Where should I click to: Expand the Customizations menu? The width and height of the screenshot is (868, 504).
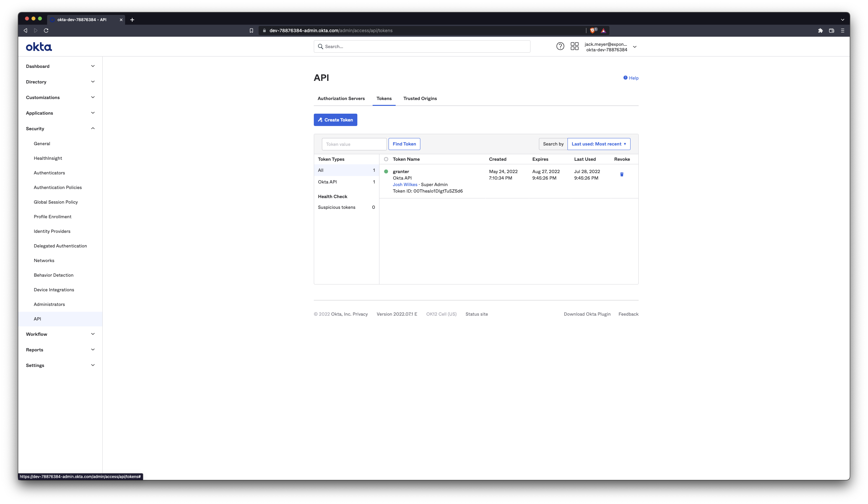pos(60,97)
